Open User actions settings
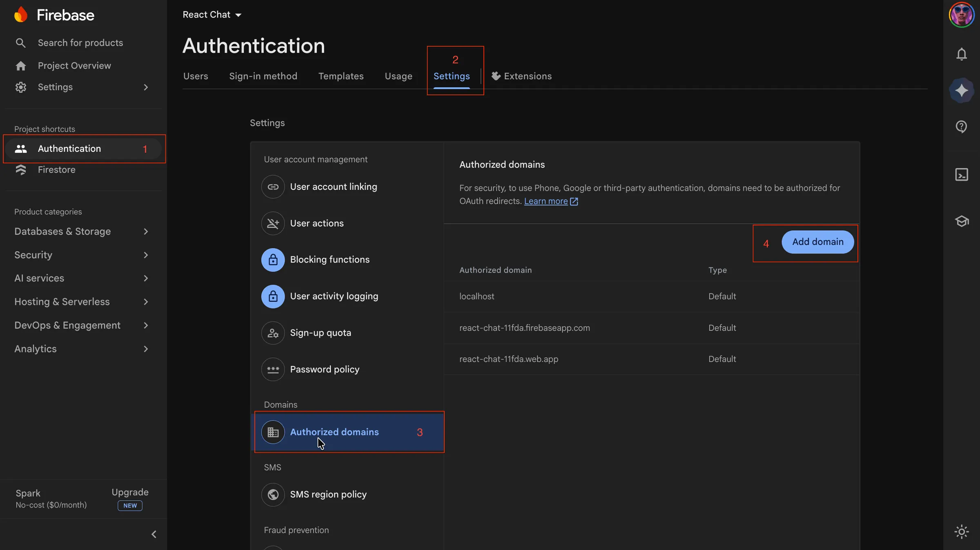 click(x=347, y=223)
